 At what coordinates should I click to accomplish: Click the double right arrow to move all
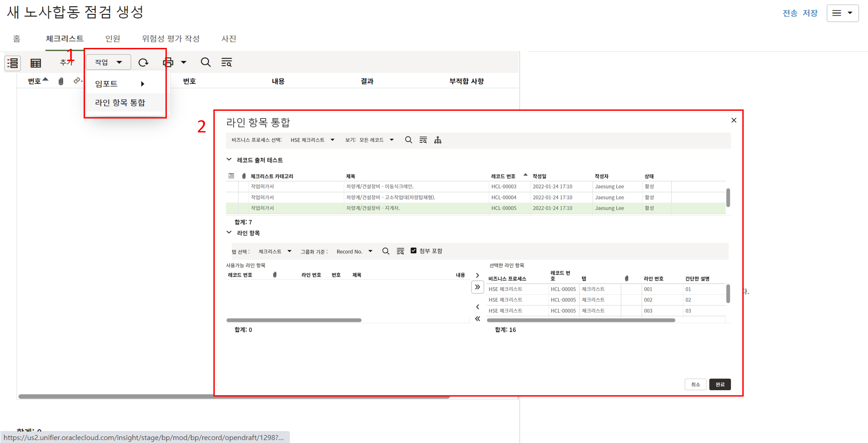tap(477, 287)
